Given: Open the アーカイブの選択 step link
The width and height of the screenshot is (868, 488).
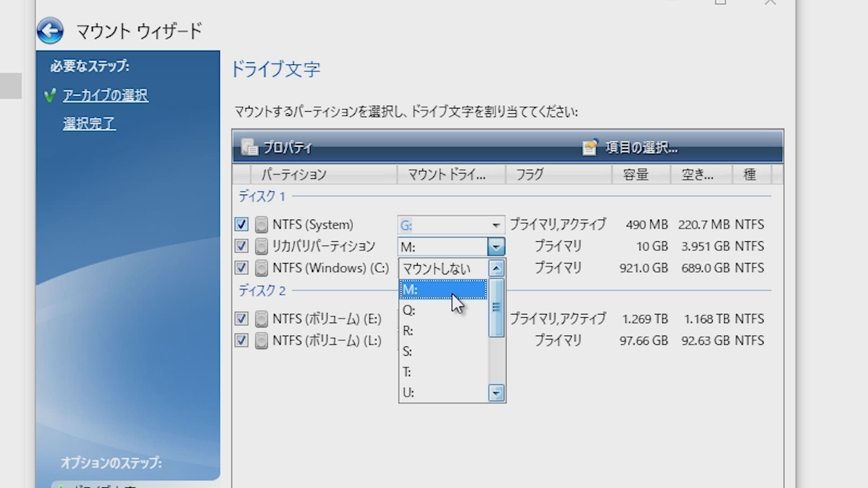Looking at the screenshot, I should click(x=105, y=96).
